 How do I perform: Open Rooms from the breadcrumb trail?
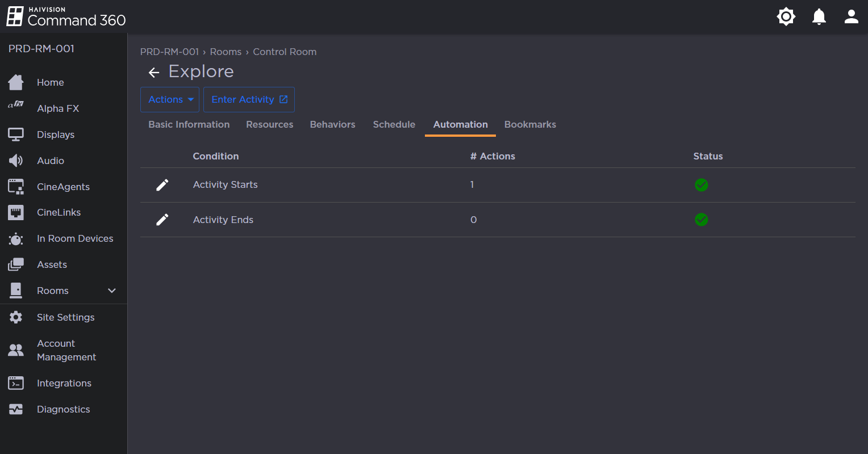pos(226,52)
